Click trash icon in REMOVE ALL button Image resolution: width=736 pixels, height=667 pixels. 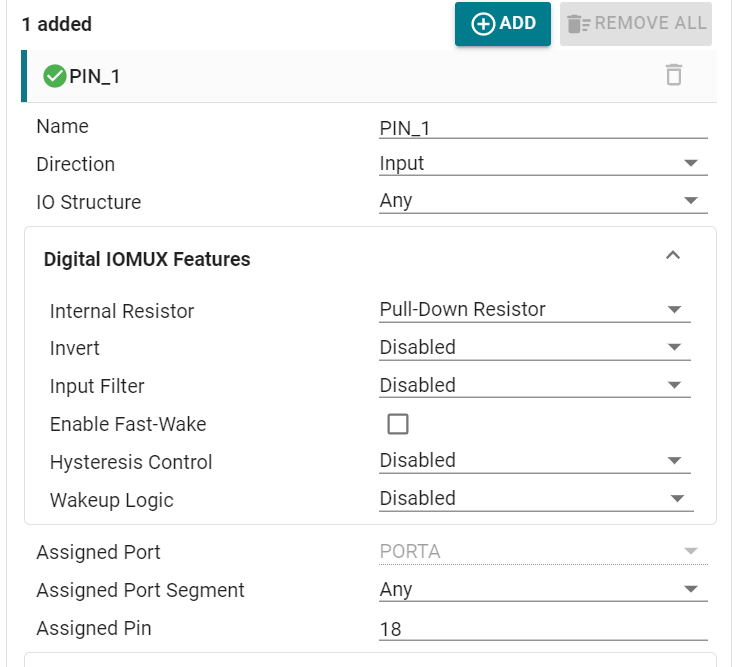click(578, 24)
